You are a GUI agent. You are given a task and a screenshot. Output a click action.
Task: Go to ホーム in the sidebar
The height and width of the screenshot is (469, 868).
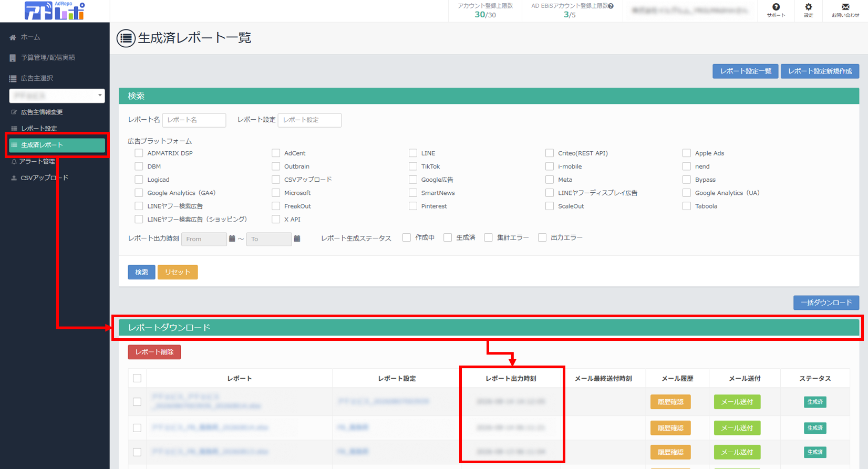pos(30,37)
